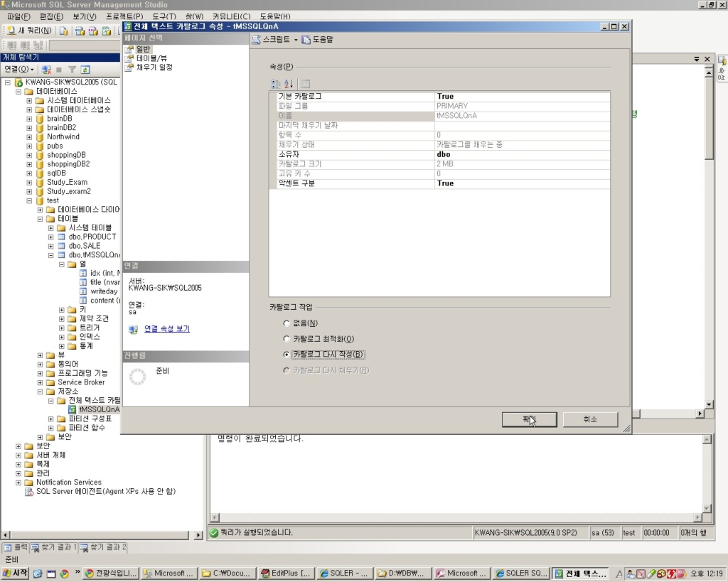Click the 소유자 dbo property row
This screenshot has width=728, height=582.
coord(439,154)
